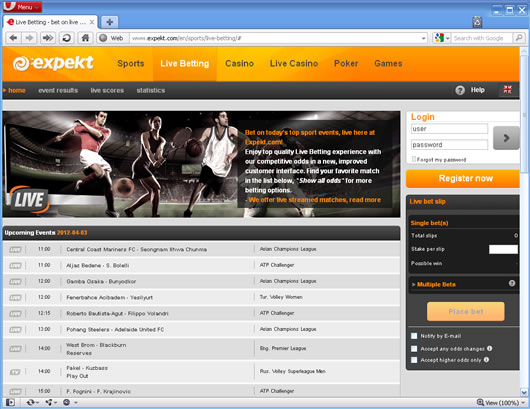Open the Opera Turbo status dropdown
This screenshot has width=530, height=409.
tap(70, 402)
